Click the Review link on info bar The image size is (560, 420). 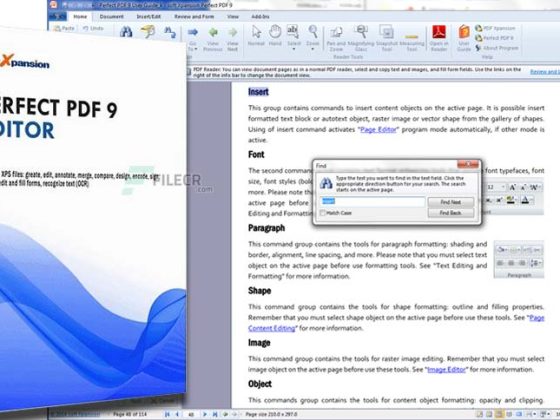544,72
